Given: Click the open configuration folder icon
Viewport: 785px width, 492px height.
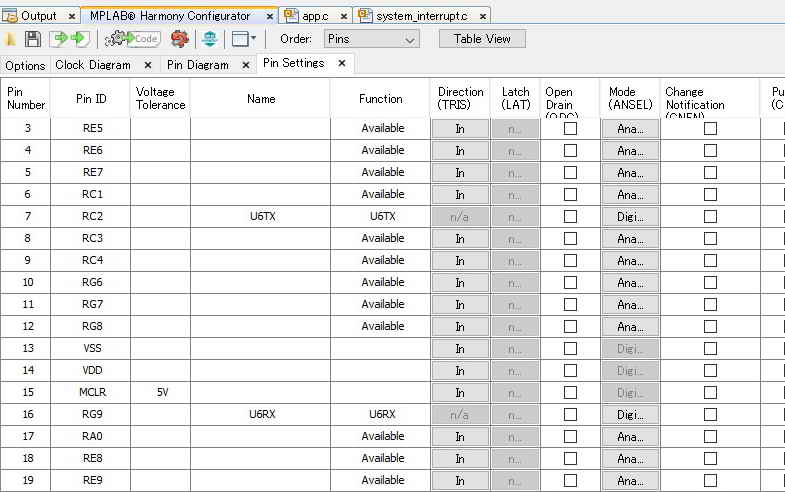Looking at the screenshot, I should tap(10, 39).
